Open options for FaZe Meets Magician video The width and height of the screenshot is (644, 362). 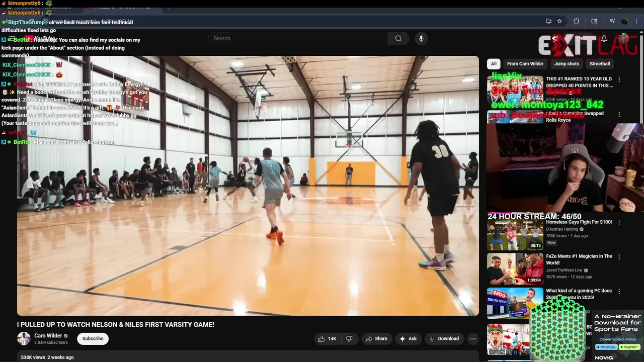point(619,257)
